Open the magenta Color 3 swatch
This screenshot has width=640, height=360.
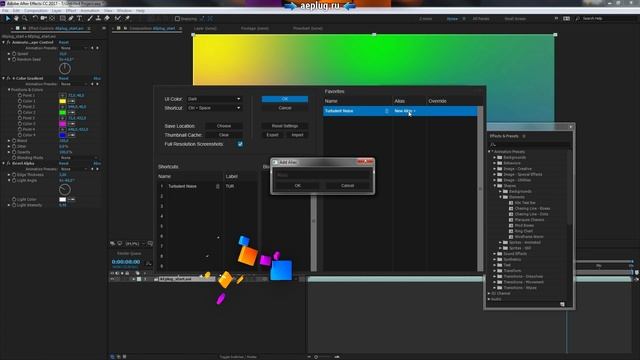coord(62,124)
